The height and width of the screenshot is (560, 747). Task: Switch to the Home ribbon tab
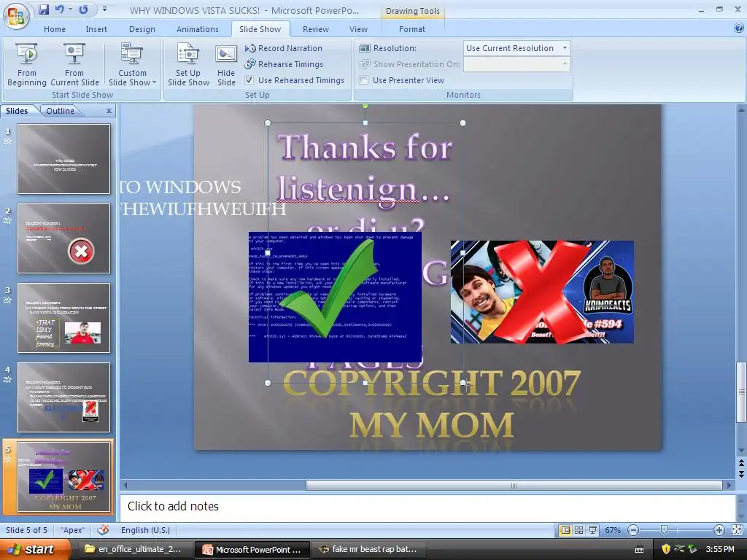(x=55, y=29)
